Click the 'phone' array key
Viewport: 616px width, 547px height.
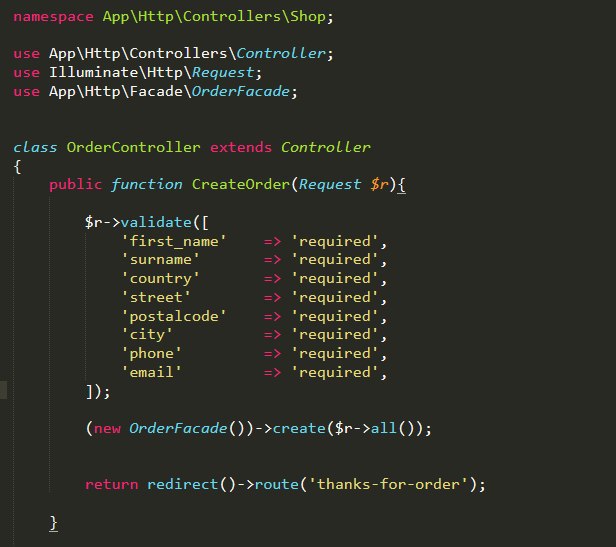tap(152, 354)
